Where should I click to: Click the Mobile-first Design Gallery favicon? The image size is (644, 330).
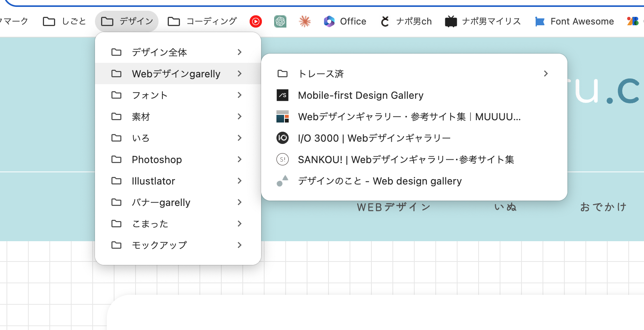coord(283,95)
